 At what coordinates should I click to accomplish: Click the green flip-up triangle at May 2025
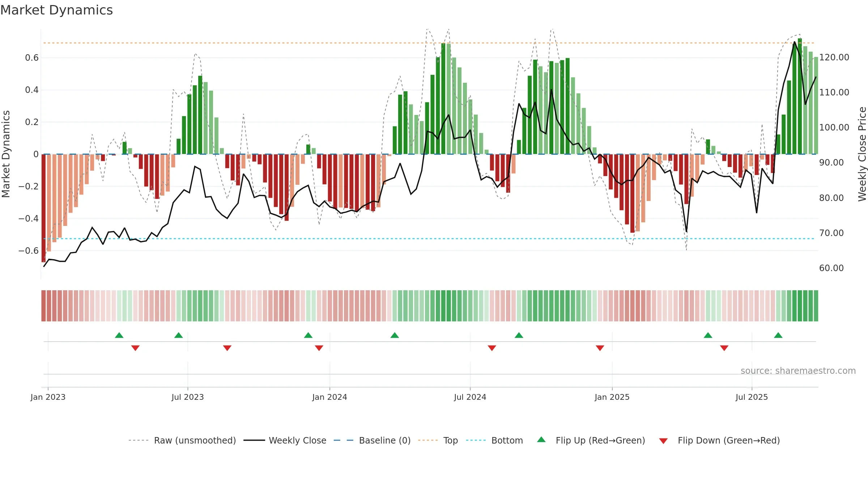[708, 335]
